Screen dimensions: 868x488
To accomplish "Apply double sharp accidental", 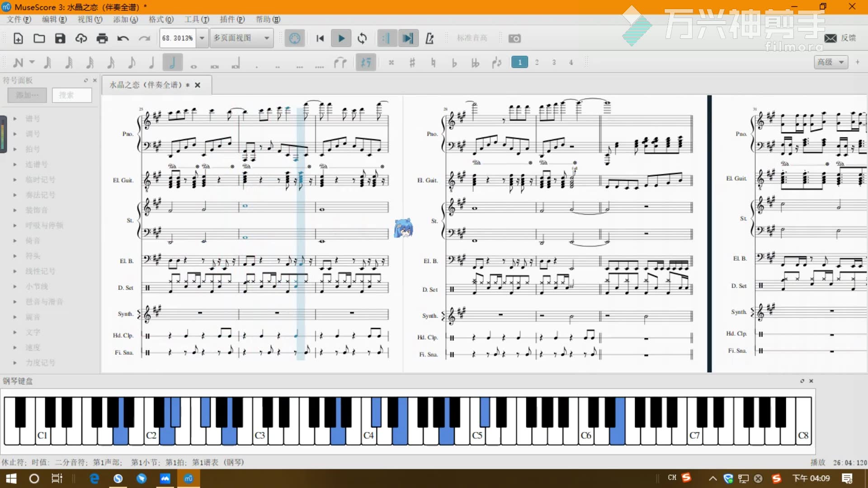I will pyautogui.click(x=392, y=62).
